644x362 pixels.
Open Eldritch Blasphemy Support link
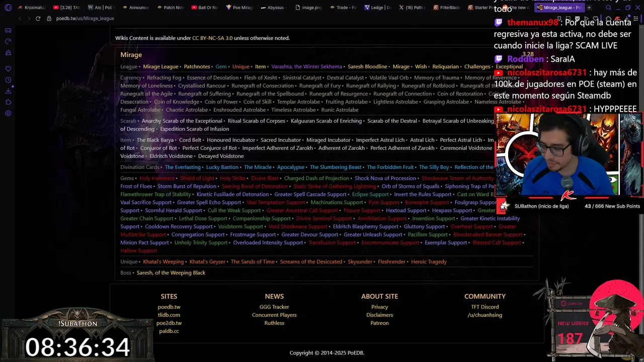click(x=366, y=227)
